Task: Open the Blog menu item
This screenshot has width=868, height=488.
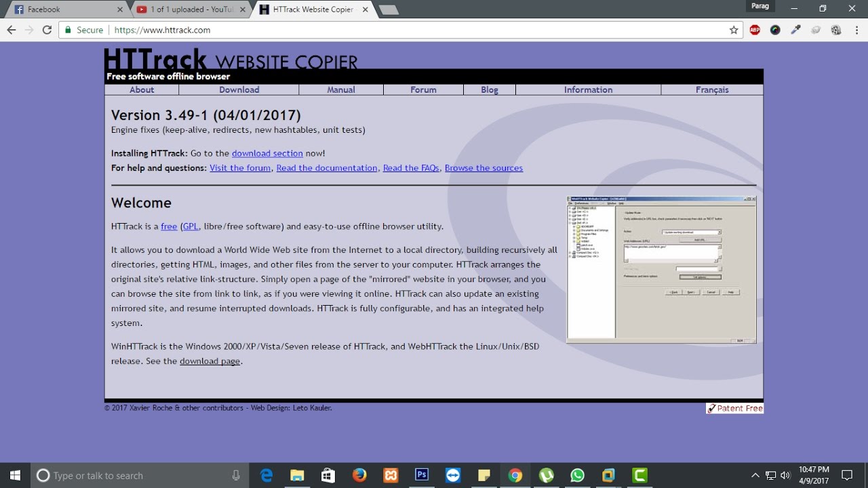Action: (x=490, y=89)
